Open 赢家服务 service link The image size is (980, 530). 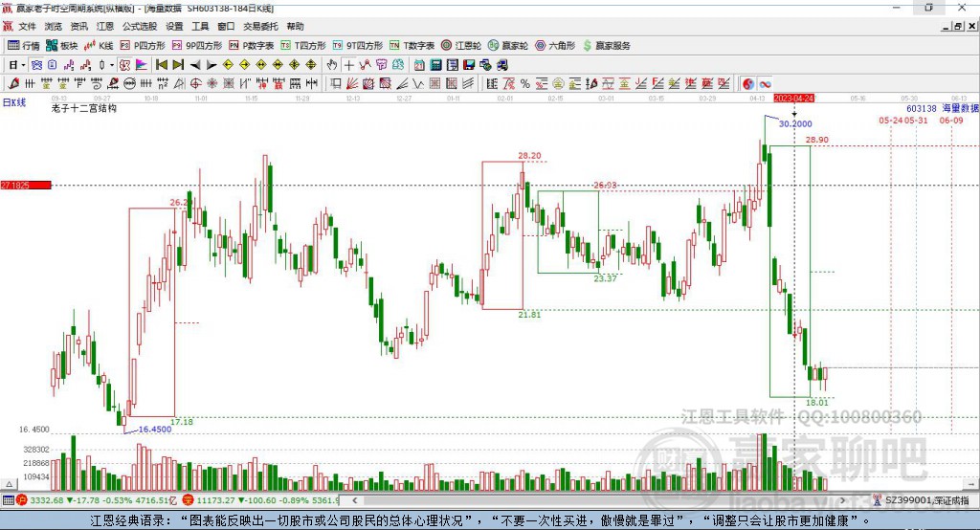point(606,46)
